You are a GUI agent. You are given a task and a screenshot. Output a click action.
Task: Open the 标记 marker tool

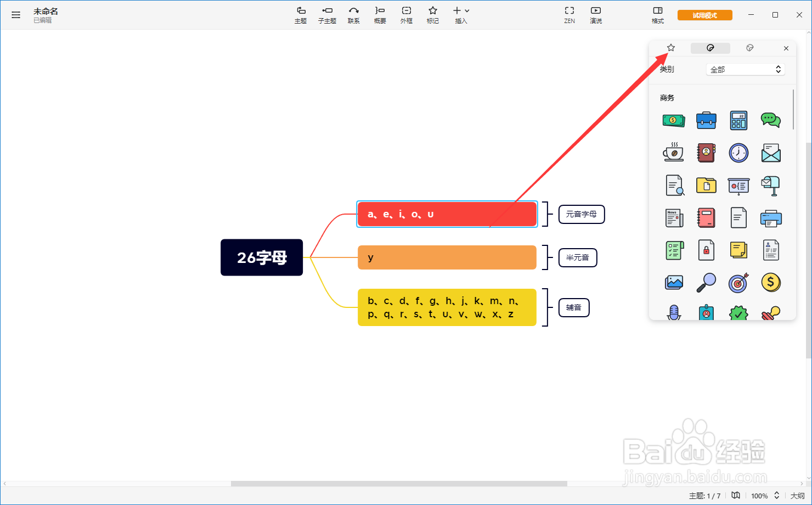(433, 15)
